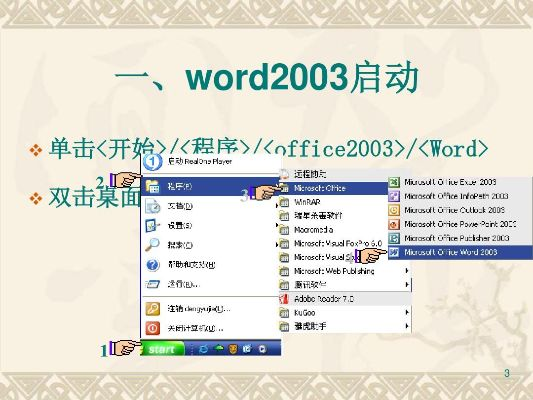Click the 注销 log off key icon

pyautogui.click(x=152, y=309)
